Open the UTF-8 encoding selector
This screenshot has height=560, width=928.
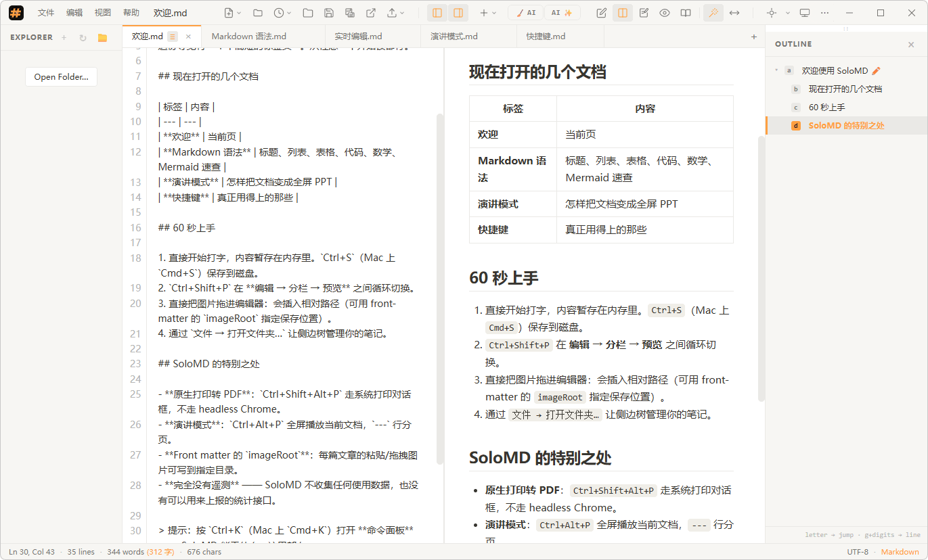(x=858, y=552)
